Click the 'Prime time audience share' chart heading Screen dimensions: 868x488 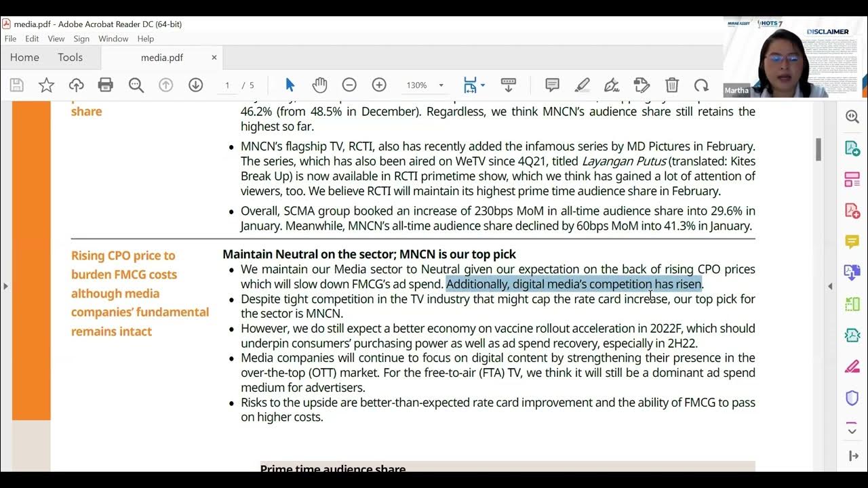333,468
